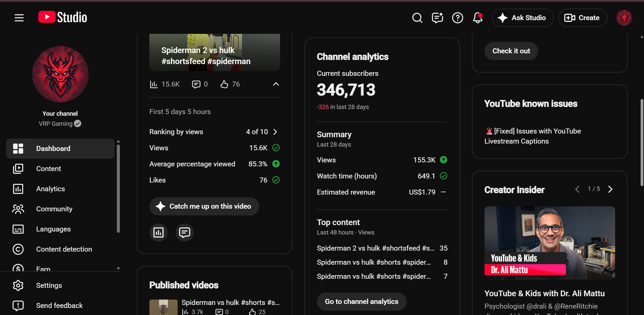The image size is (644, 315).
Task: Collapse the latest video stats chevron
Action: click(x=276, y=84)
